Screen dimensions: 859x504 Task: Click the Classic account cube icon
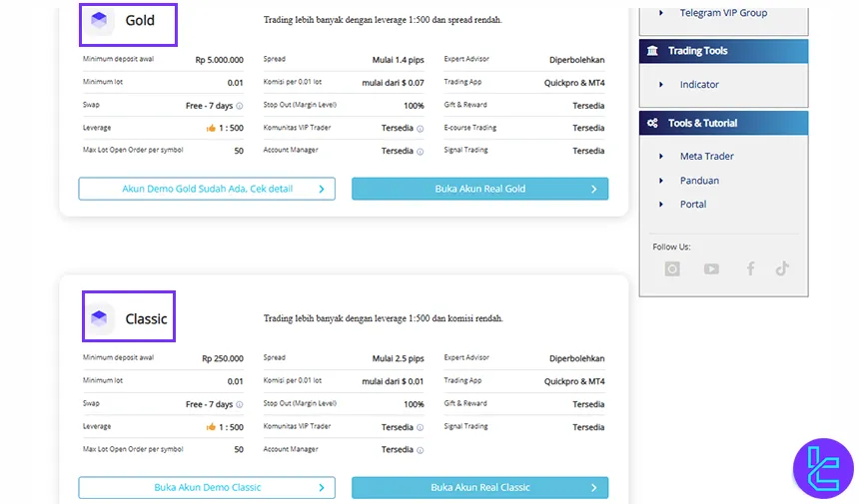tap(99, 318)
